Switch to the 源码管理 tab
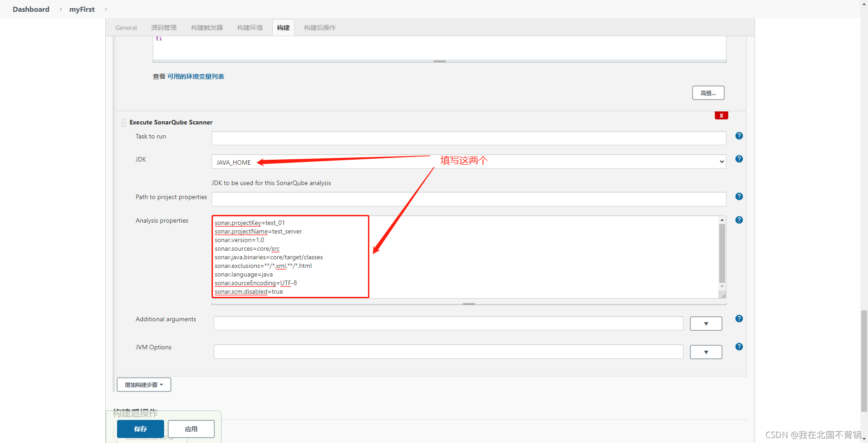Screen dimensions: 868x443 coord(164,28)
